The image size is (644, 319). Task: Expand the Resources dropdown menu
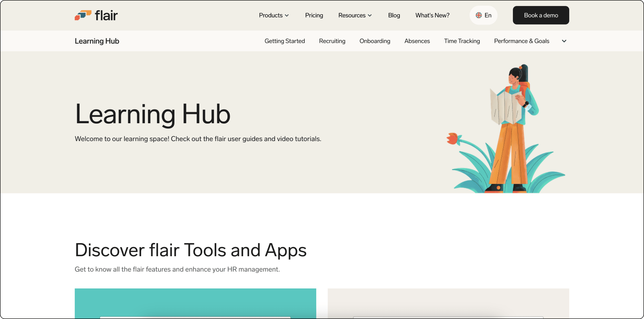pos(355,15)
